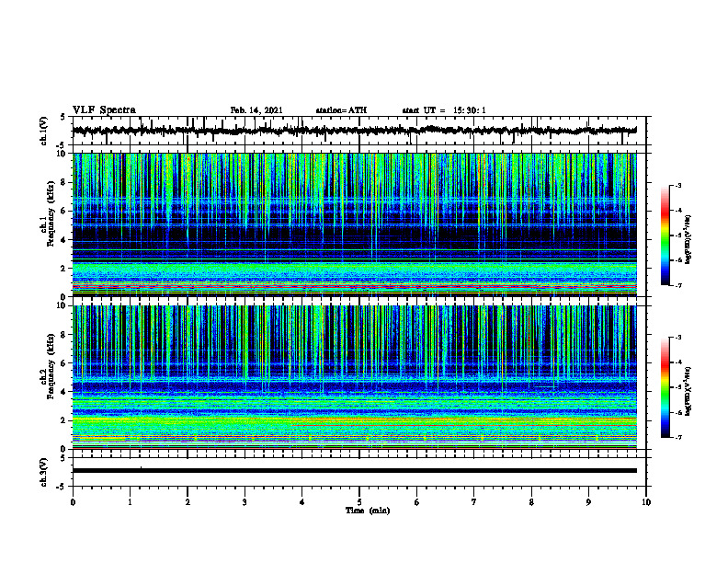
Task: Click the '7' tick on the Time axis
Action: pyautogui.click(x=474, y=502)
